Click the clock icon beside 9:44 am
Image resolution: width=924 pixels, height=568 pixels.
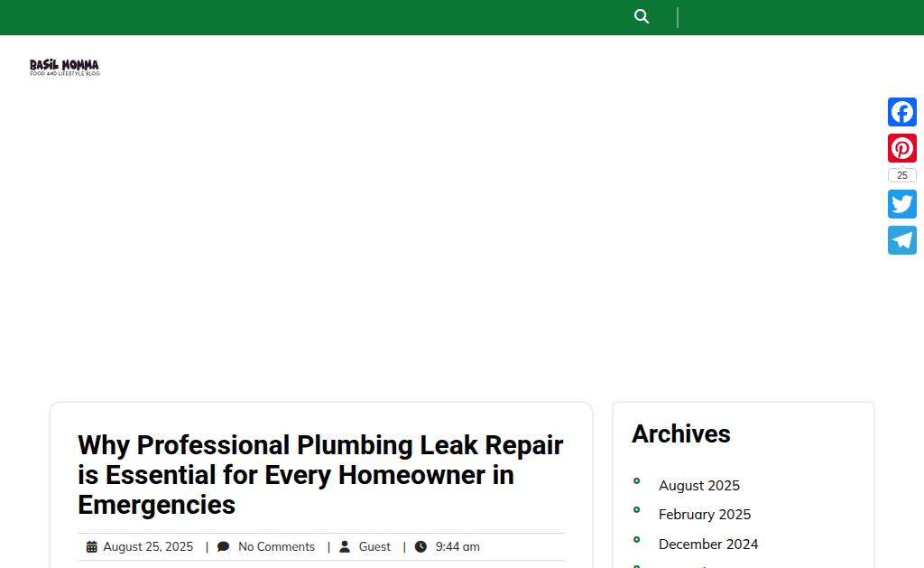point(420,546)
